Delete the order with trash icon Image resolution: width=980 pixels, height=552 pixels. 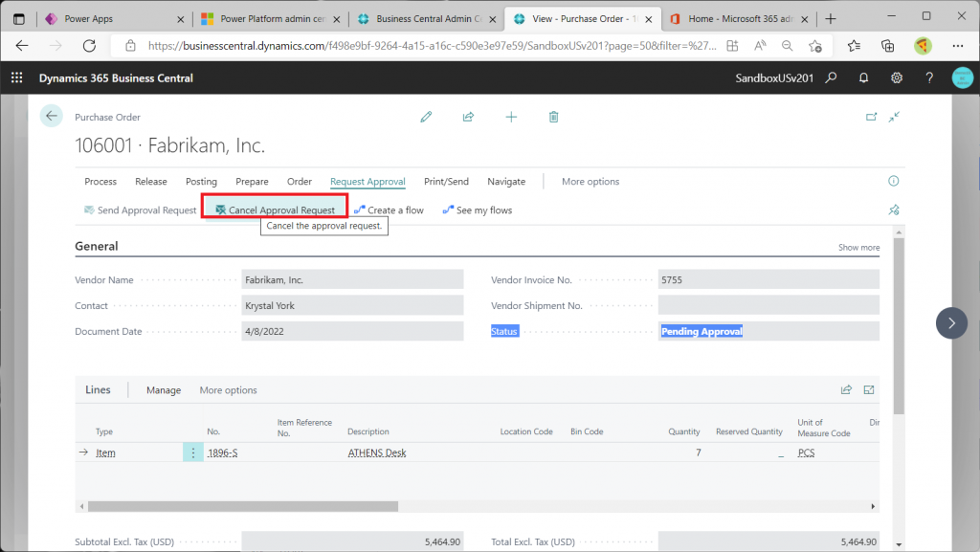553,117
